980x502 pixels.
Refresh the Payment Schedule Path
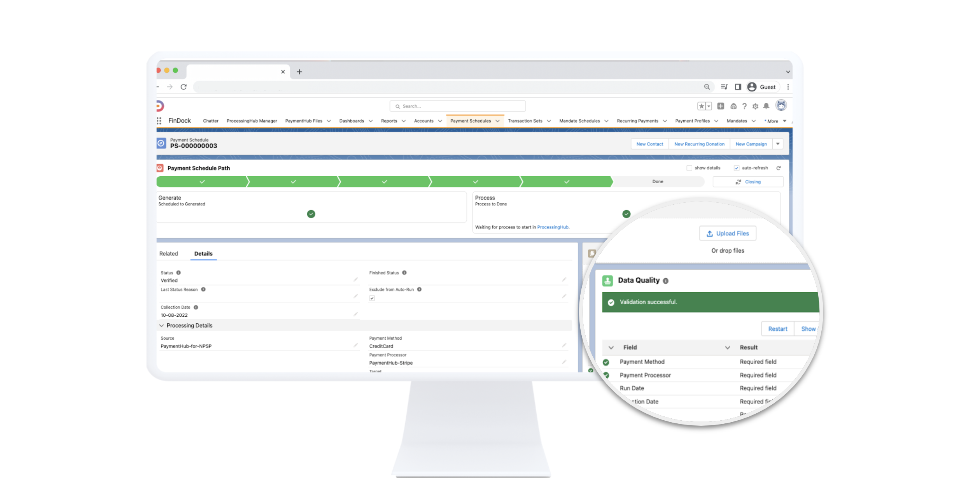pos(778,168)
